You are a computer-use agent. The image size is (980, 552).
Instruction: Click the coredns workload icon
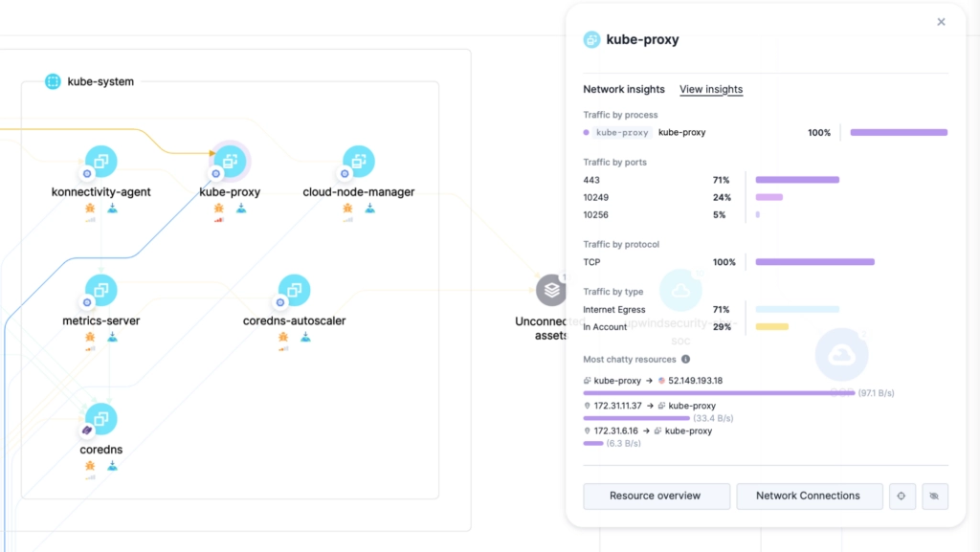point(101,418)
